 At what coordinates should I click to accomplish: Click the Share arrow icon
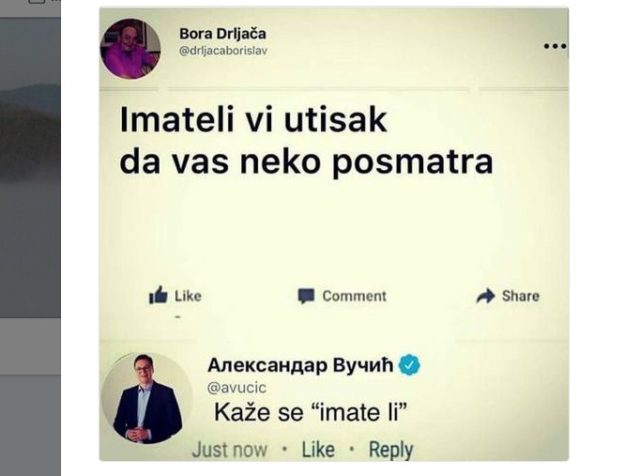tap(486, 296)
